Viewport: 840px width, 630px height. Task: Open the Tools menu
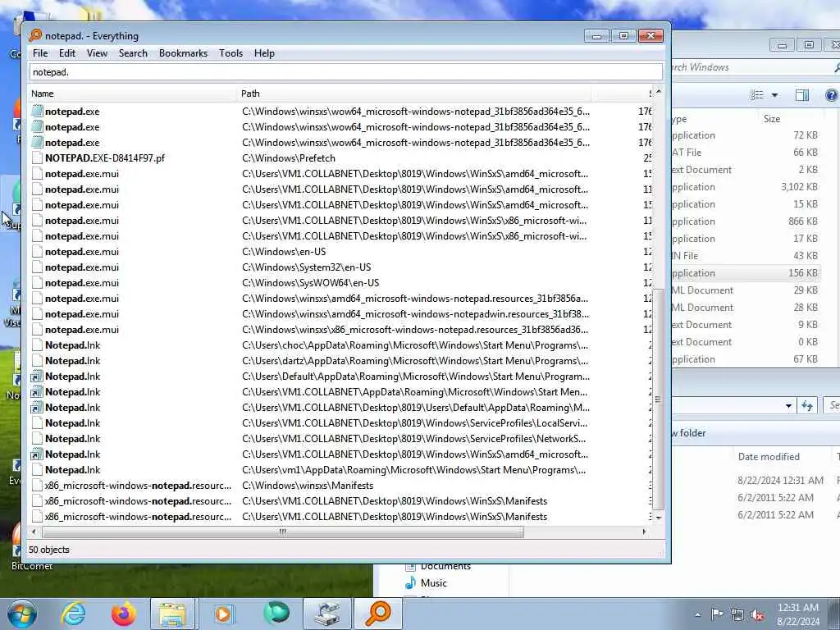(231, 53)
